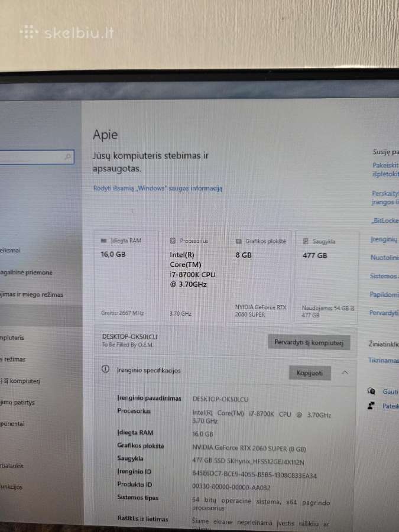Viewport: 399px width, 532px height.
Task: Click the 8 GB graphics value
Action: 244,255
